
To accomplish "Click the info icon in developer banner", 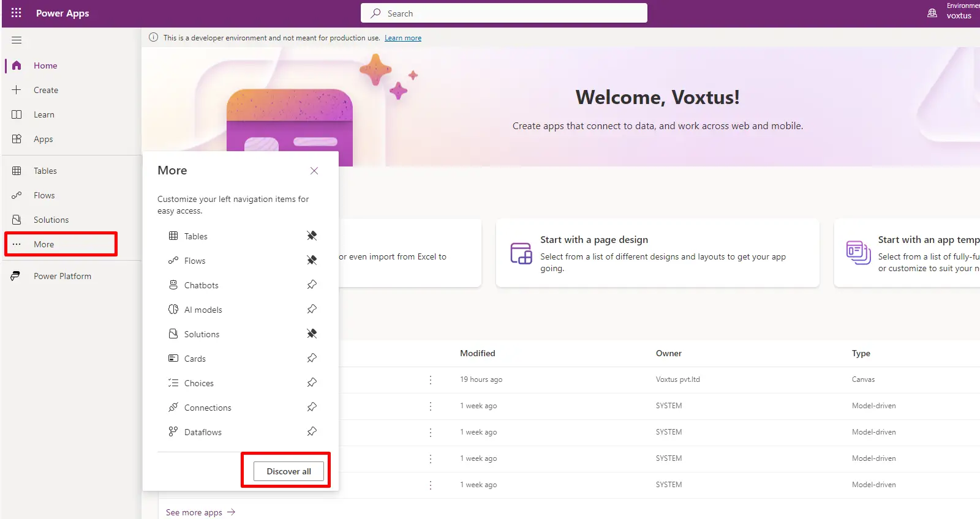I will point(153,37).
